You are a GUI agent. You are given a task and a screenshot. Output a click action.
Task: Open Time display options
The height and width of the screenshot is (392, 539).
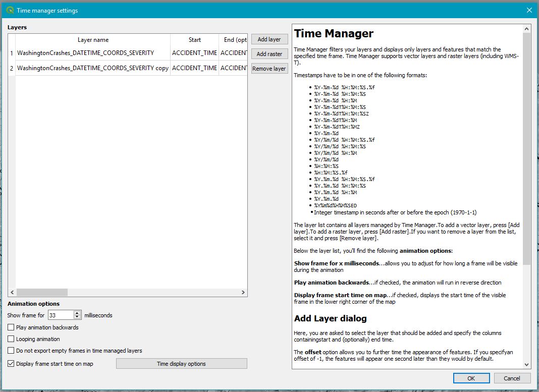(x=181, y=364)
